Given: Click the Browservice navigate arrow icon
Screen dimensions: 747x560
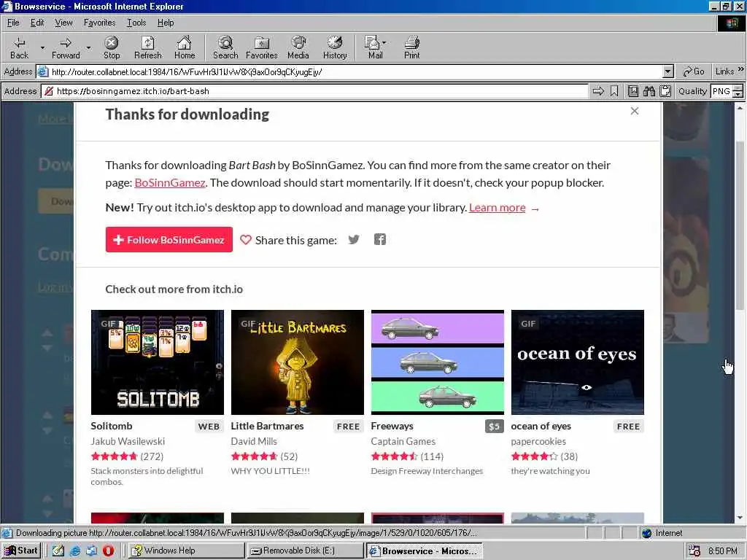Looking at the screenshot, I should 598,91.
